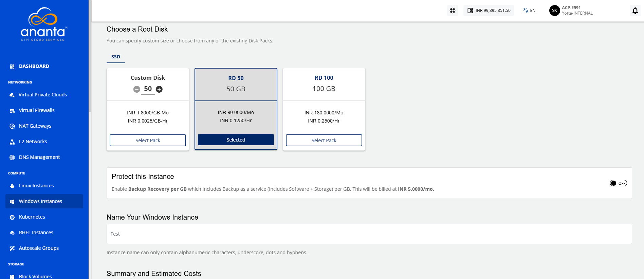Open L2 Networks page
644x279 pixels.
(33, 142)
